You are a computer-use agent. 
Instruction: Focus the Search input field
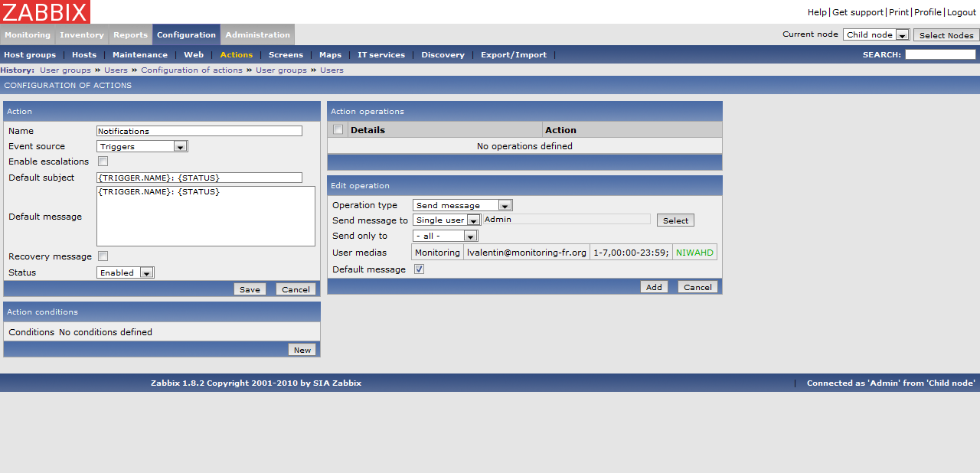940,55
